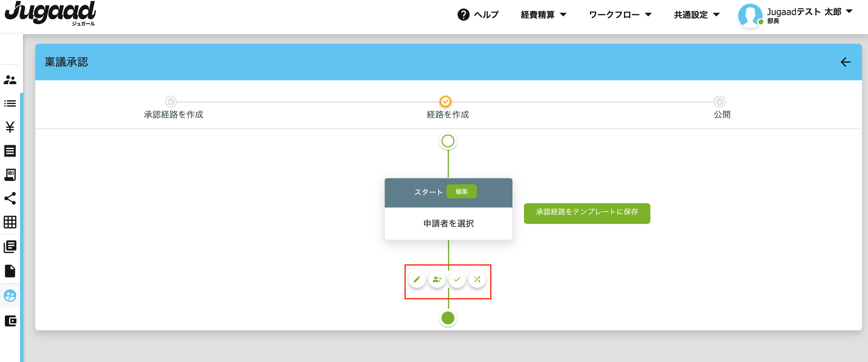Save route with 承認経路をテンプレートに保存
This screenshot has width=868, height=362.
587,213
